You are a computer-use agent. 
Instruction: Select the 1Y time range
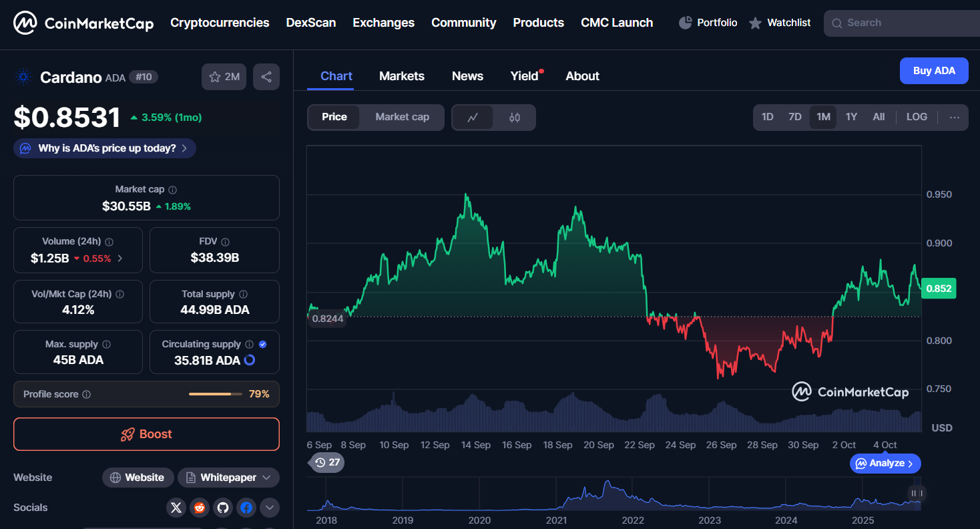pyautogui.click(x=851, y=117)
